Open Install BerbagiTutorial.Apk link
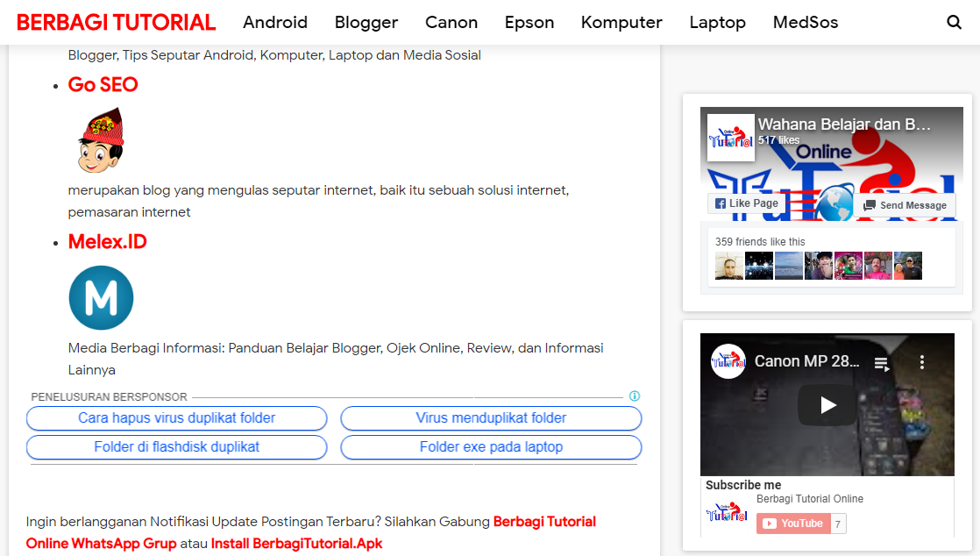980x556 pixels. (x=297, y=544)
